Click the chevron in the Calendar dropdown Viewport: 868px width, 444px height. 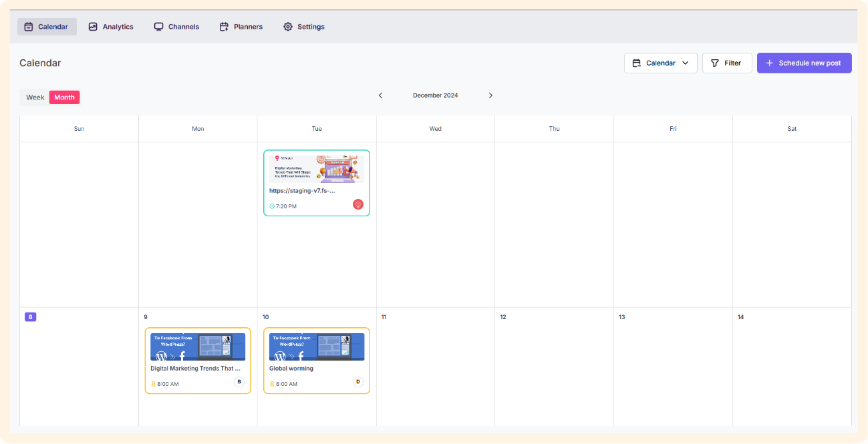coord(685,63)
